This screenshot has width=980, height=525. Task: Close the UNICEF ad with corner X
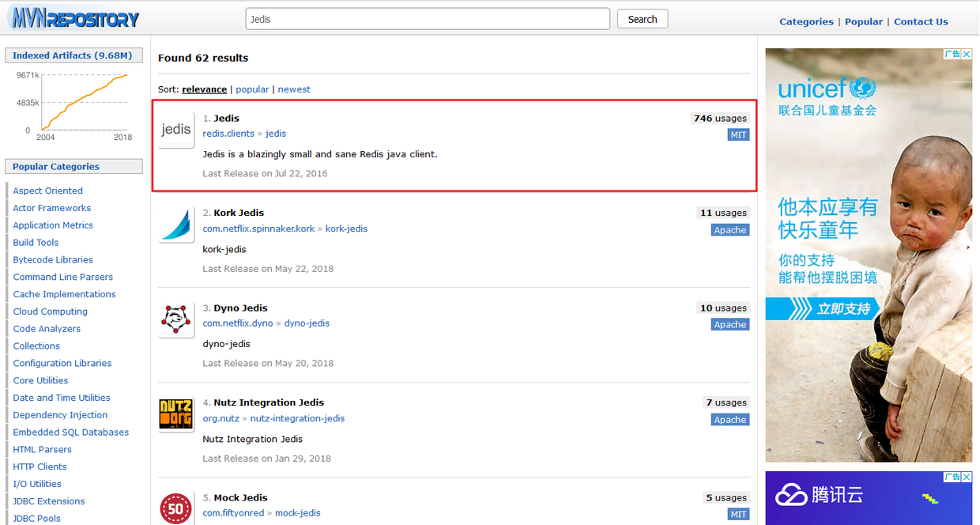tap(967, 54)
